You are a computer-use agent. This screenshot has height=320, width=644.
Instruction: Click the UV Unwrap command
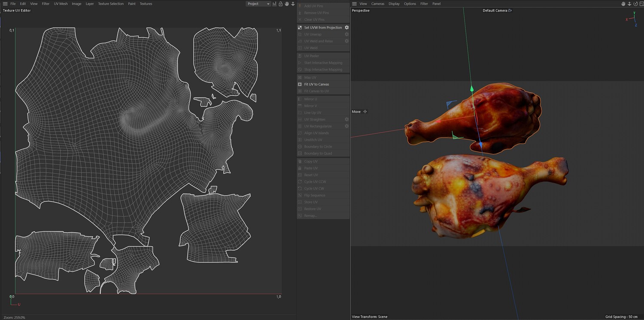pos(323,34)
